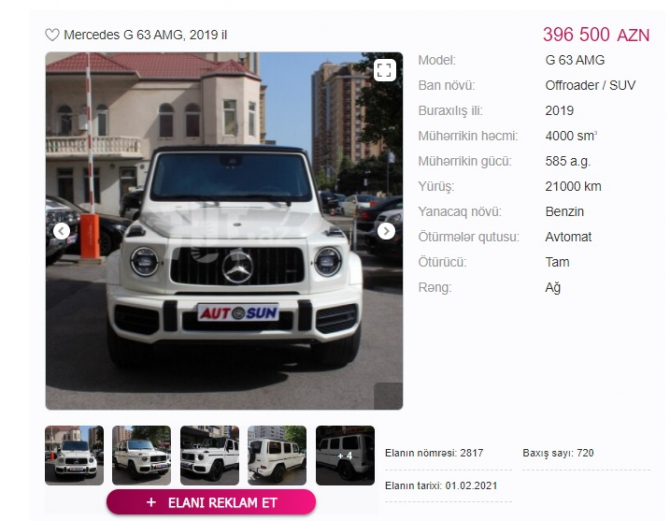Screen dimensions: 670x521
Task: Click the Offroader / SUV body type value
Action: click(x=590, y=85)
